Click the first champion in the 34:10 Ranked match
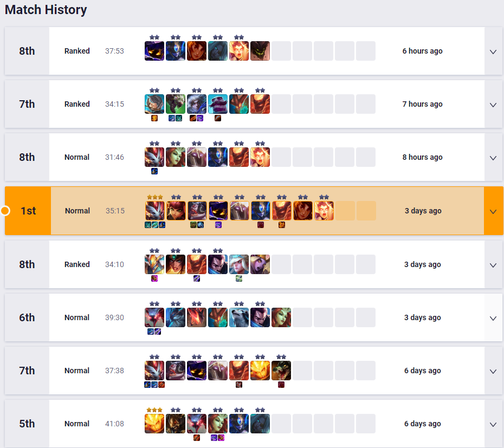The width and height of the screenshot is (504, 448). [x=154, y=264]
